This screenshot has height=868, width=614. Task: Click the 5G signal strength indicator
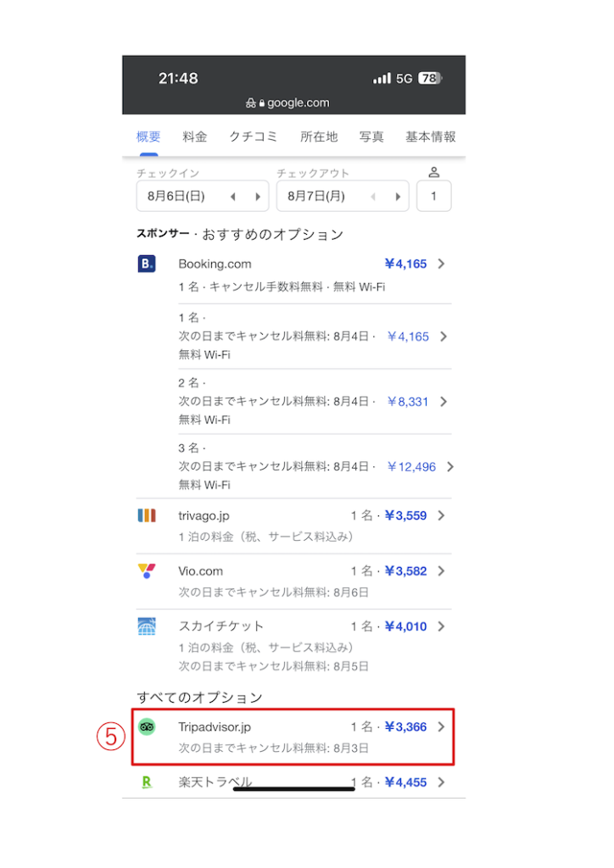click(x=393, y=79)
